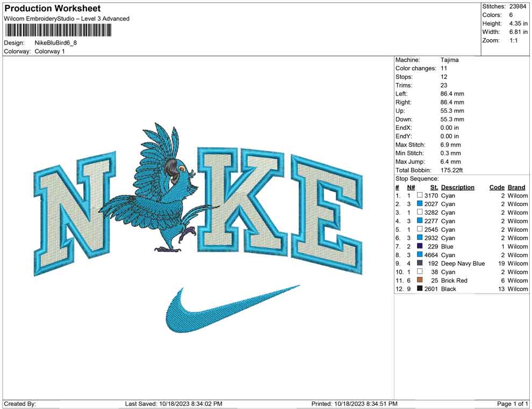Click the embroidered letter N in the design
This screenshot has height=409, width=532.
[74, 213]
